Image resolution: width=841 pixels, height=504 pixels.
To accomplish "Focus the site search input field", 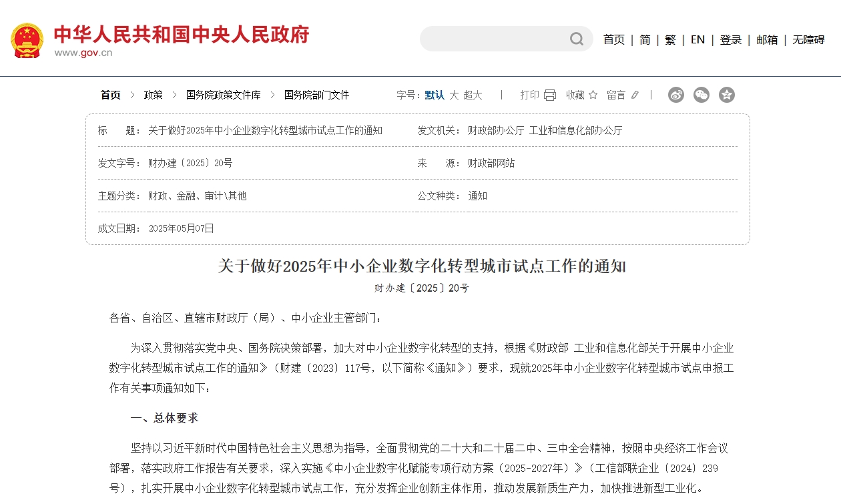I will (494, 39).
